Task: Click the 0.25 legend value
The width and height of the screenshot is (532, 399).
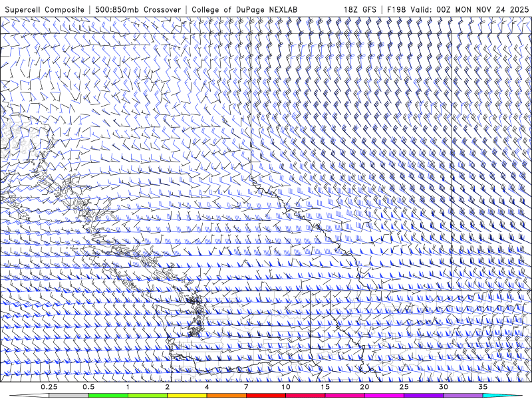Action: tap(49, 387)
